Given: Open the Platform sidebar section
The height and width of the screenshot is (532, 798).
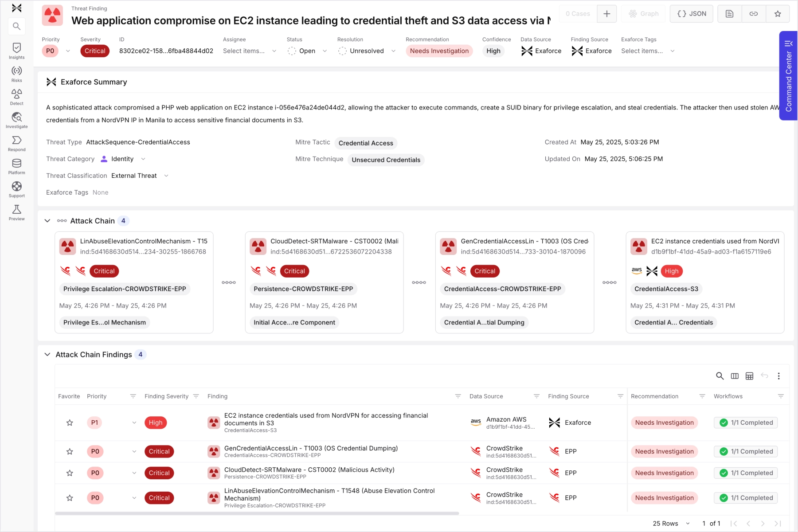Looking at the screenshot, I should [16, 166].
